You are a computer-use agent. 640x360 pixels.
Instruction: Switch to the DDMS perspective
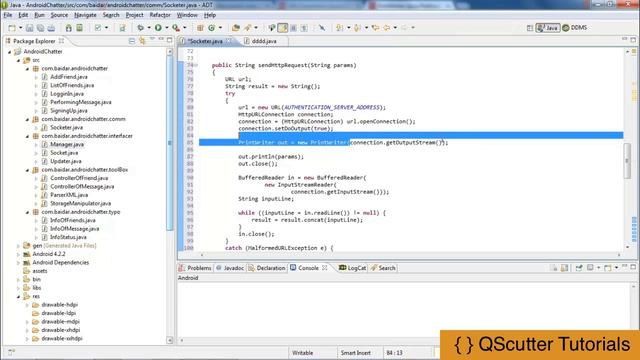(575, 28)
